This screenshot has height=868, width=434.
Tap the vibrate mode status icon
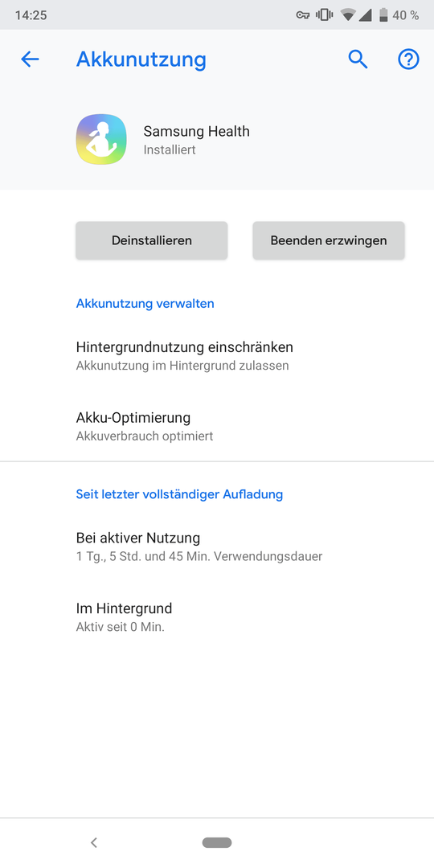(325, 15)
